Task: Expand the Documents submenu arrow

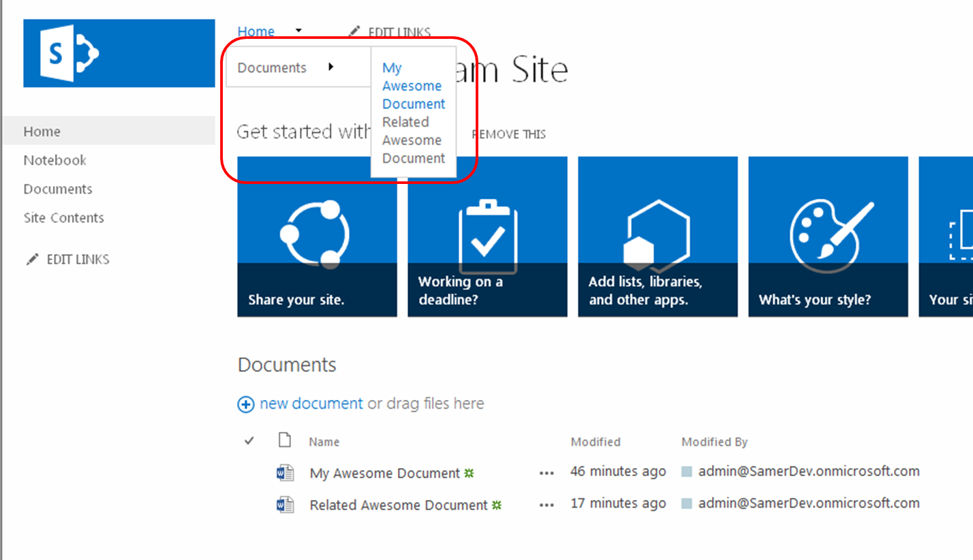Action: 330,67
